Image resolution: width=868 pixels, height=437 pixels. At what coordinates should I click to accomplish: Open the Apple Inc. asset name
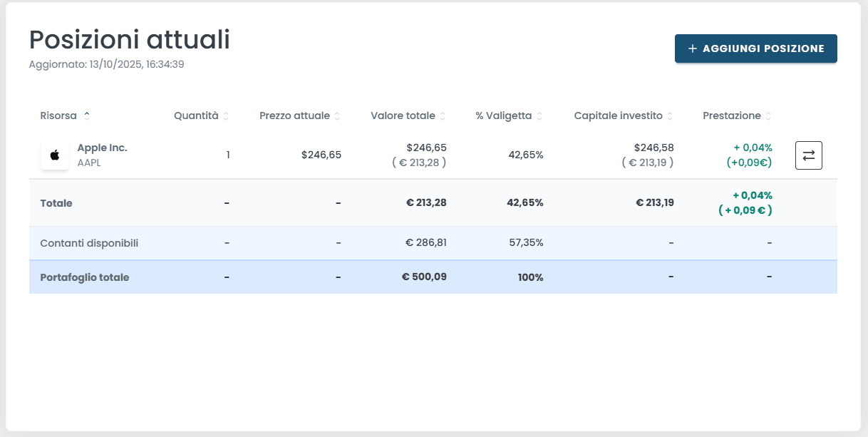102,148
